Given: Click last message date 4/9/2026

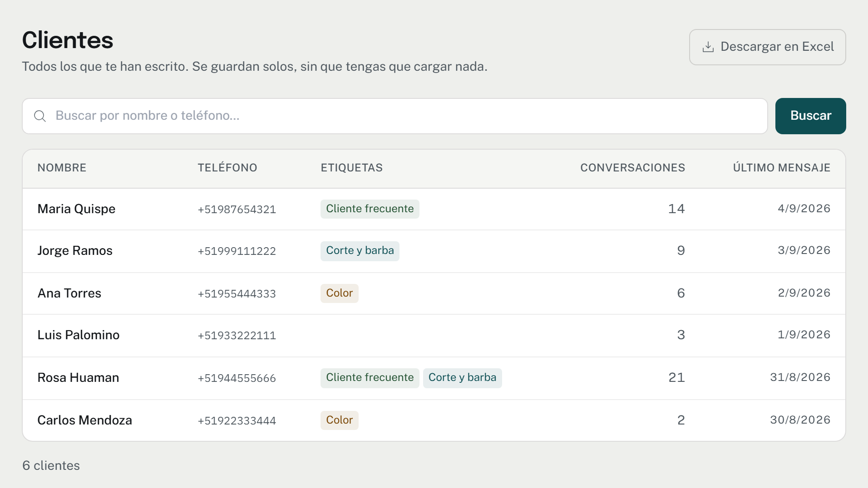Looking at the screenshot, I should point(804,209).
